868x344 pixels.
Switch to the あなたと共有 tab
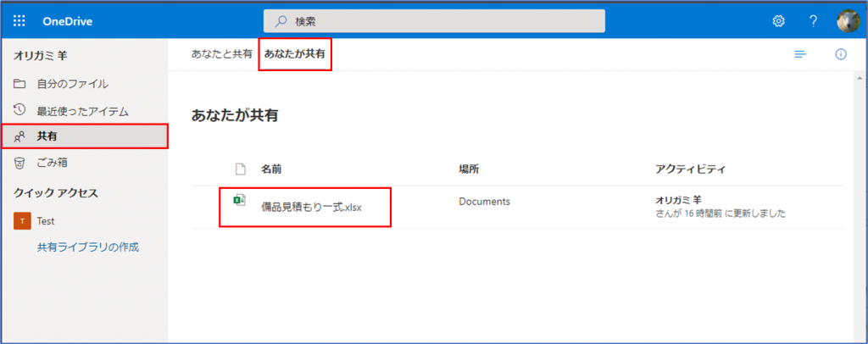[221, 54]
